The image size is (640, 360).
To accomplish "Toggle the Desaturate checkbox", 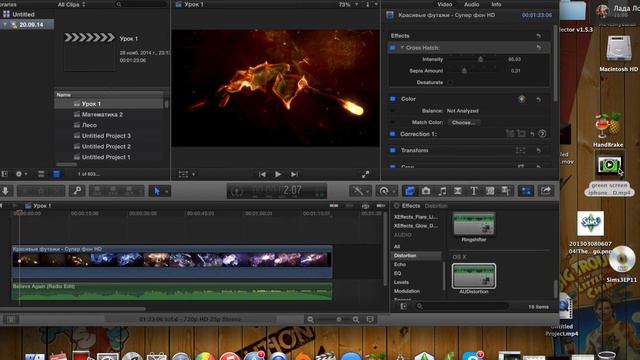I will click(x=450, y=82).
